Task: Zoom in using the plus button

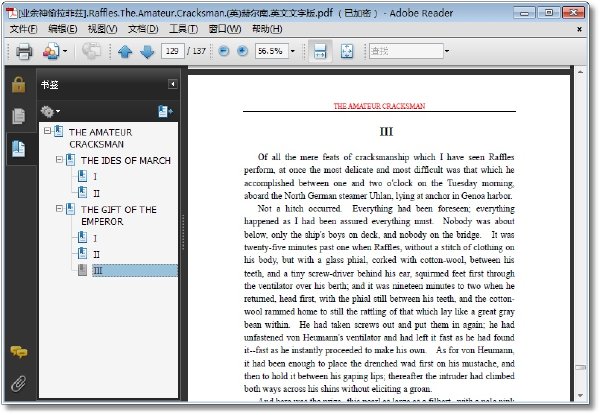Action: point(243,51)
